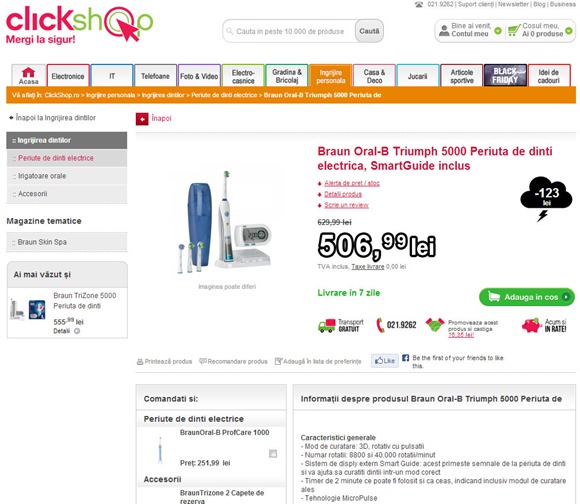Screen dimensions: 580x504
Task: Click the product search input field
Action: (x=289, y=31)
